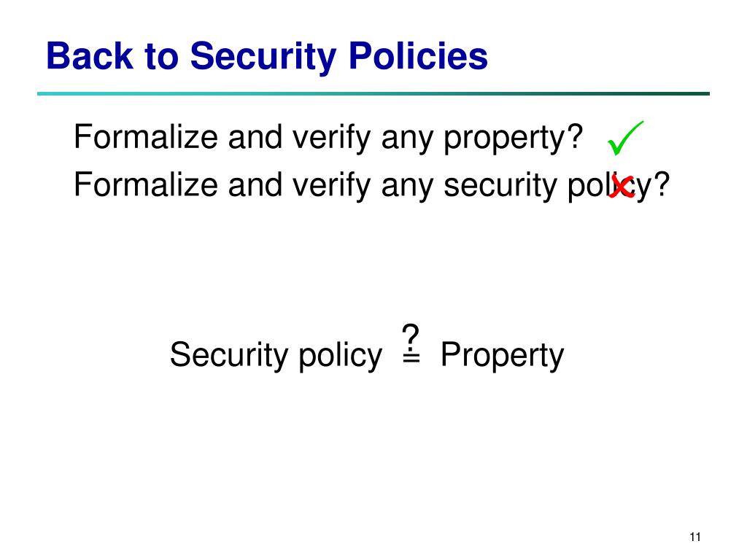Click the word 'to' in the title
Image resolution: width=747 pixels, height=560 pixels.
click(x=161, y=57)
